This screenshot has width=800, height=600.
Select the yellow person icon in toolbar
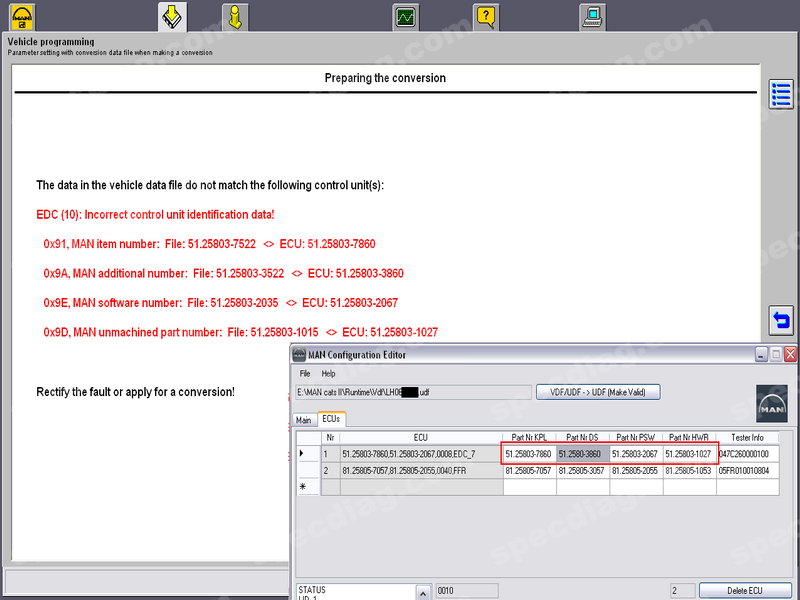click(x=232, y=17)
